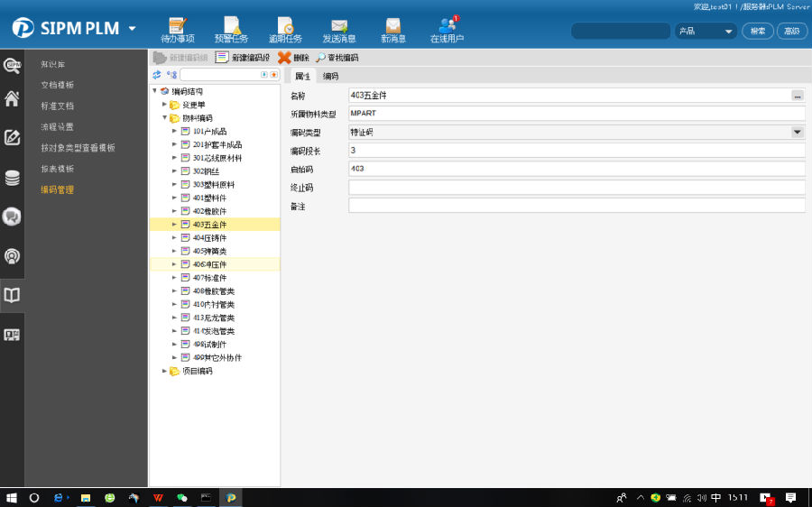Image resolution: width=812 pixels, height=507 pixels.
Task: Click 新建编码段 in the toolbar
Action: [x=243, y=57]
